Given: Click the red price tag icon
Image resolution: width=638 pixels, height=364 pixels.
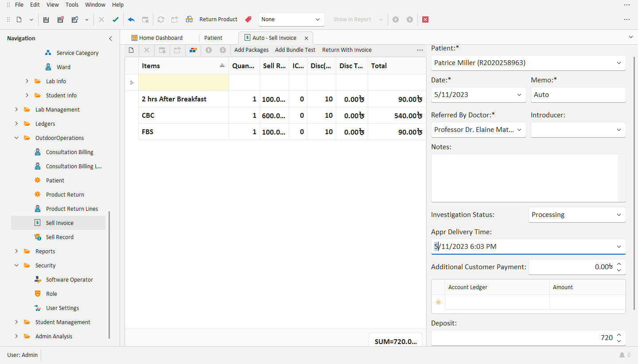Looking at the screenshot, I should 248,19.
